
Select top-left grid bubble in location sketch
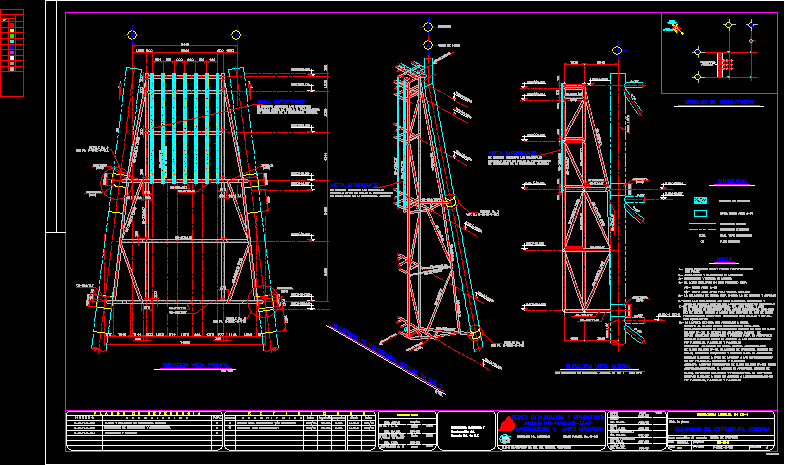[x=729, y=24]
